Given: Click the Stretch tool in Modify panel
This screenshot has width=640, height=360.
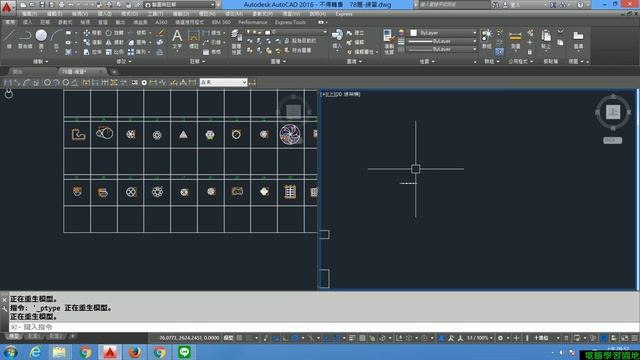Looking at the screenshot, I should pyautogui.click(x=93, y=52).
